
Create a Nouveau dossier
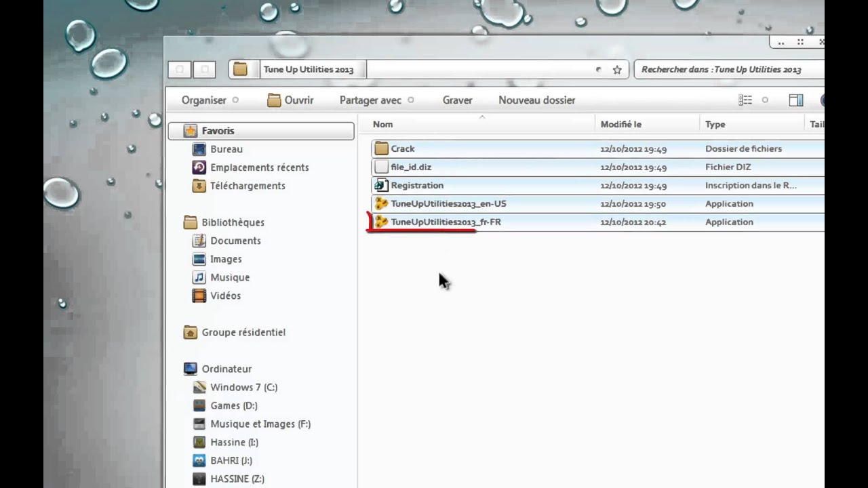coord(537,100)
